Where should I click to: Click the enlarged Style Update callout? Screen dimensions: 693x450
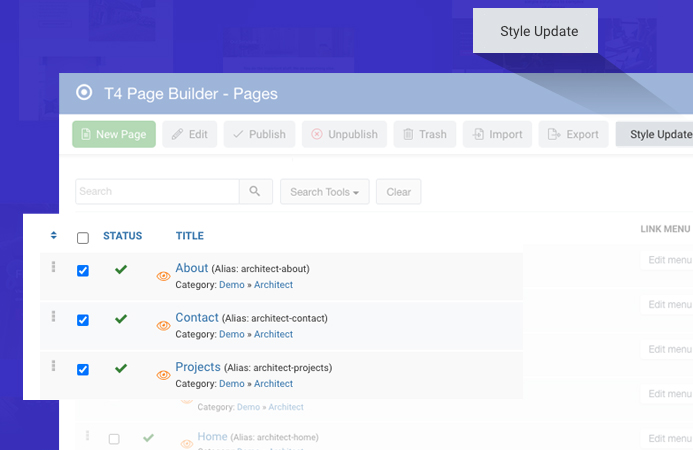535,31
